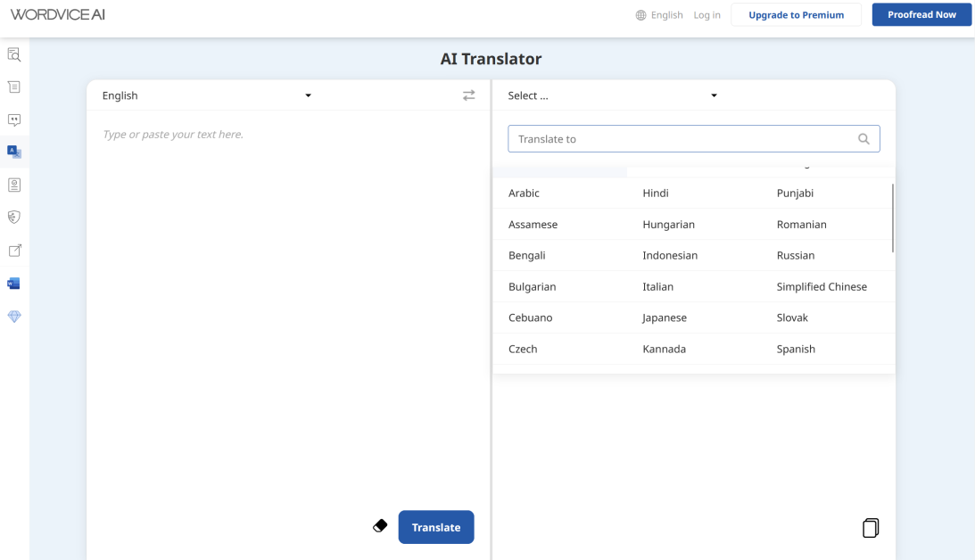Open the quote bubble sidebar tool
Image resolution: width=975 pixels, height=560 pixels.
[x=14, y=119]
